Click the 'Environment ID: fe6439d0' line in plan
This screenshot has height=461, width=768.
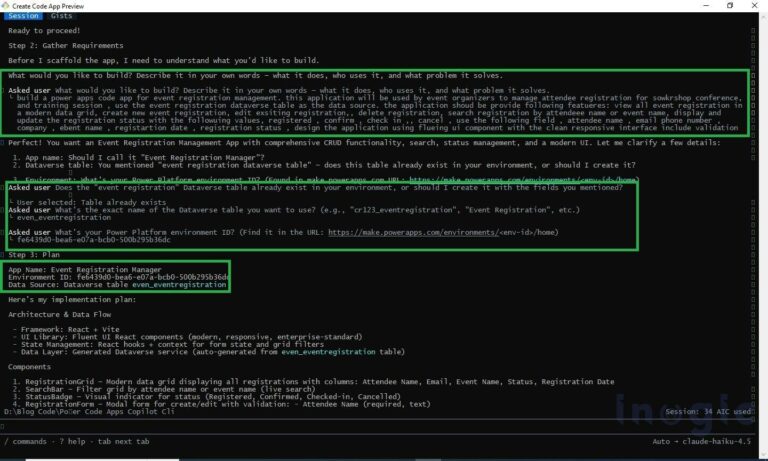tap(118, 277)
